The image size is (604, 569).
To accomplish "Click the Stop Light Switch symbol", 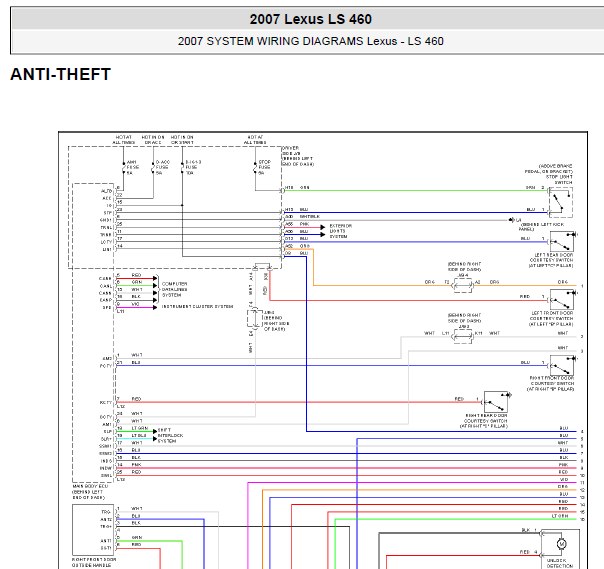I will click(561, 202).
